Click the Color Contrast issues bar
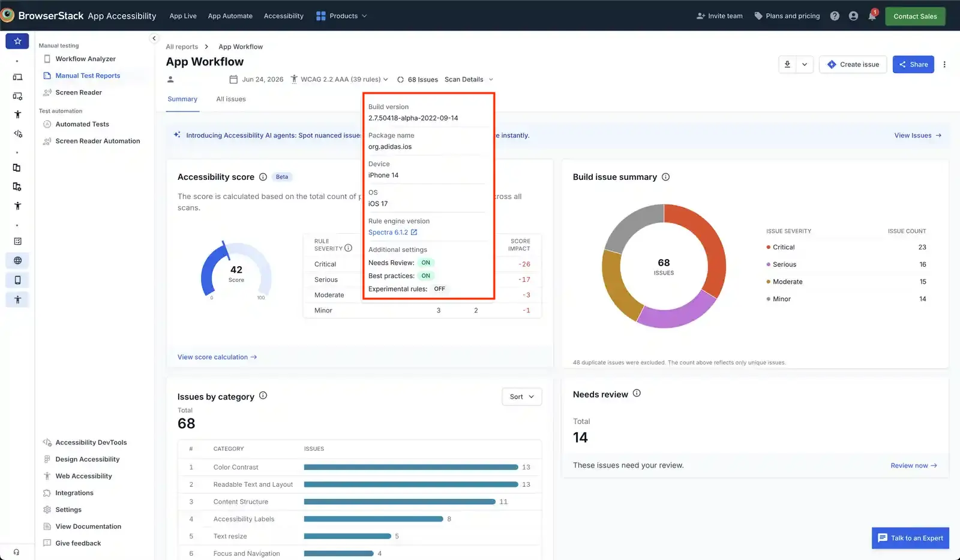The width and height of the screenshot is (960, 560). [411, 467]
